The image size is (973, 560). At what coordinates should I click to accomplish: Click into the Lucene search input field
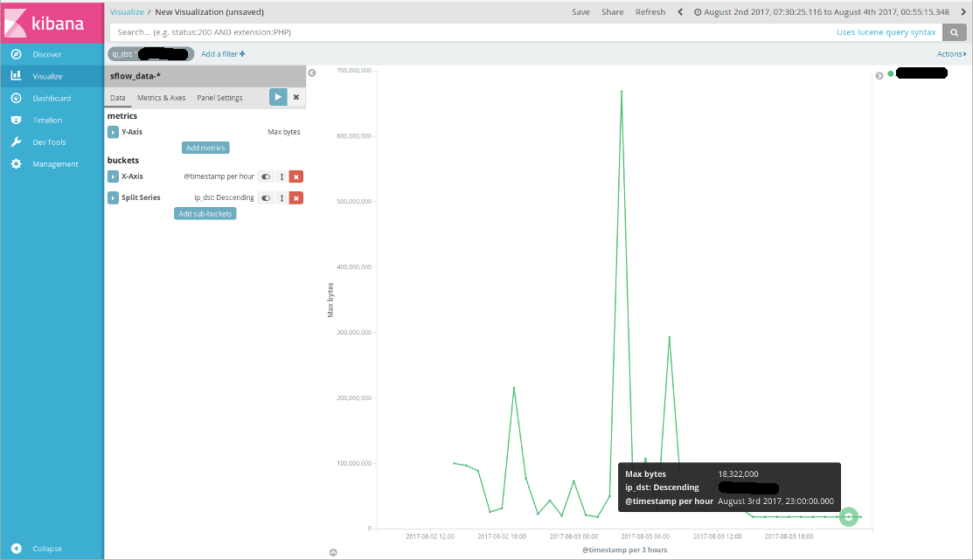click(471, 32)
